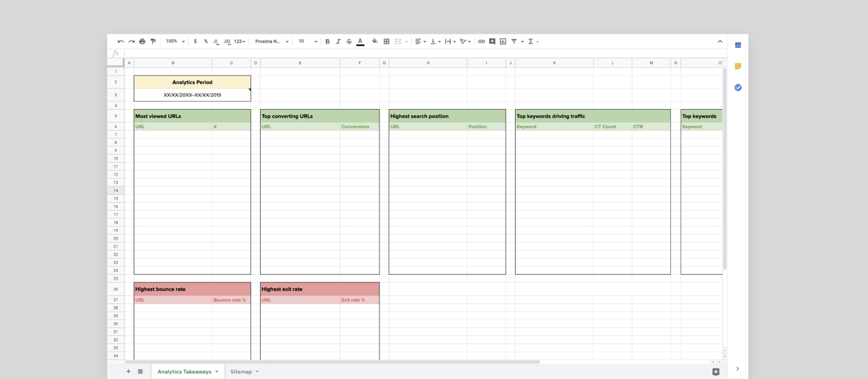Select column E header

point(300,63)
